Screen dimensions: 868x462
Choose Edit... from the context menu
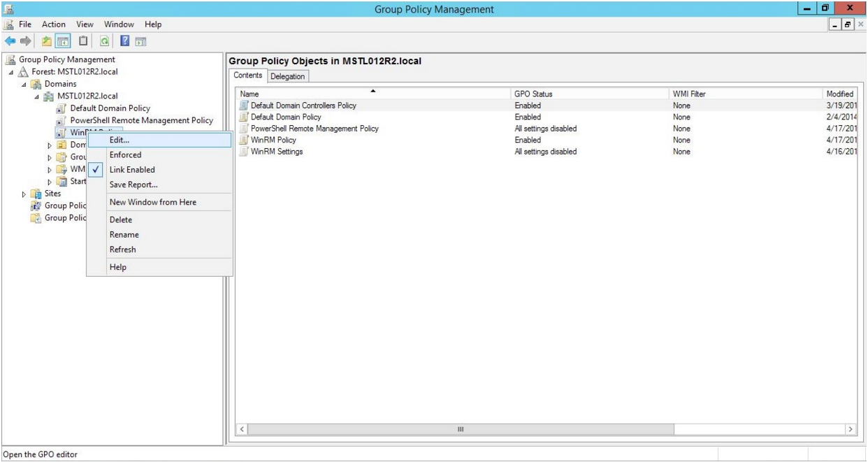click(159, 140)
